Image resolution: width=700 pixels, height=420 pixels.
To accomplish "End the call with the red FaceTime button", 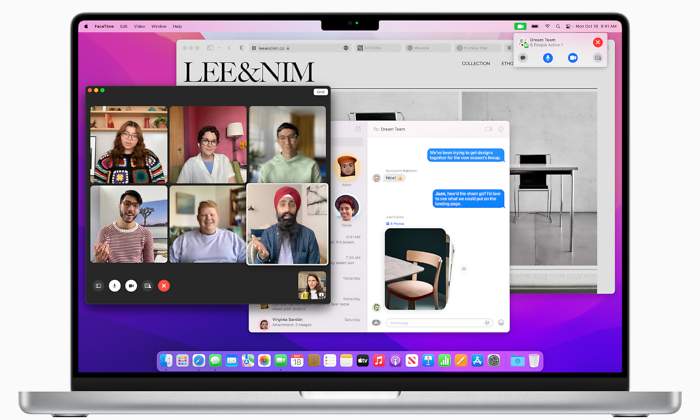I will tap(164, 286).
